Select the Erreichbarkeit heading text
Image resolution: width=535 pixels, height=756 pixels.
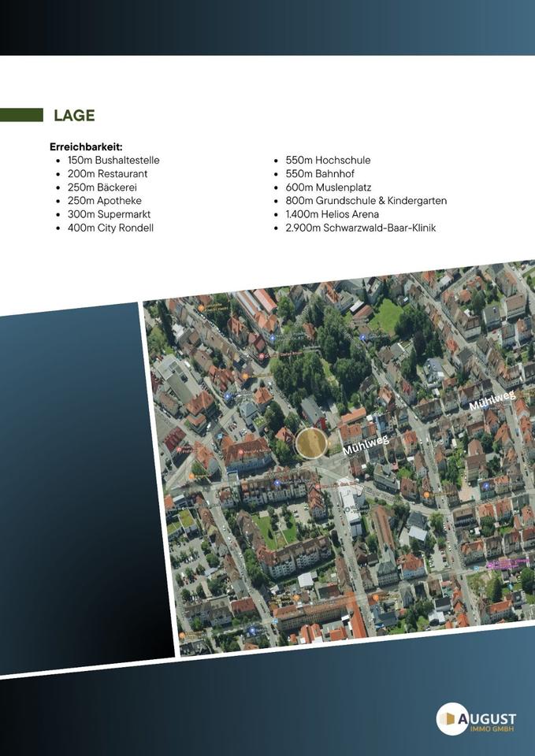pyautogui.click(x=86, y=147)
